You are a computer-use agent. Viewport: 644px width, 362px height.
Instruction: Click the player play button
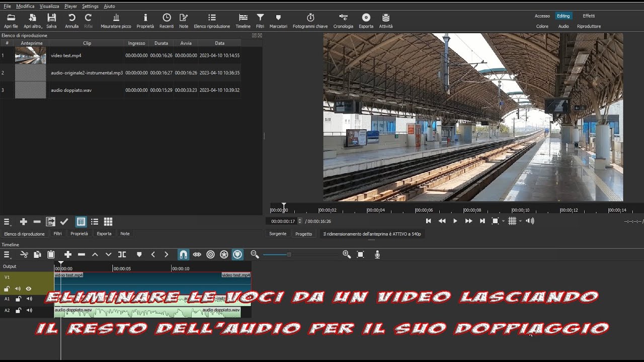pyautogui.click(x=455, y=221)
